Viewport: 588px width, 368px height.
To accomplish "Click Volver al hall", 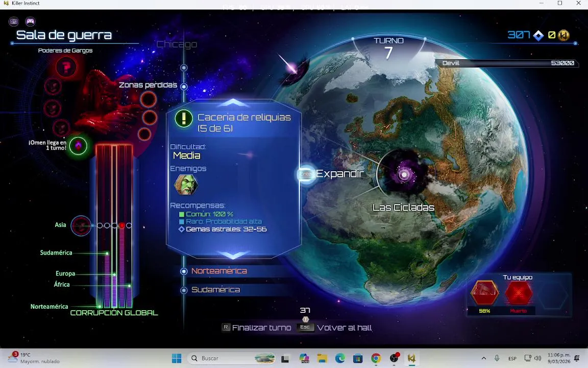I will coord(344,328).
